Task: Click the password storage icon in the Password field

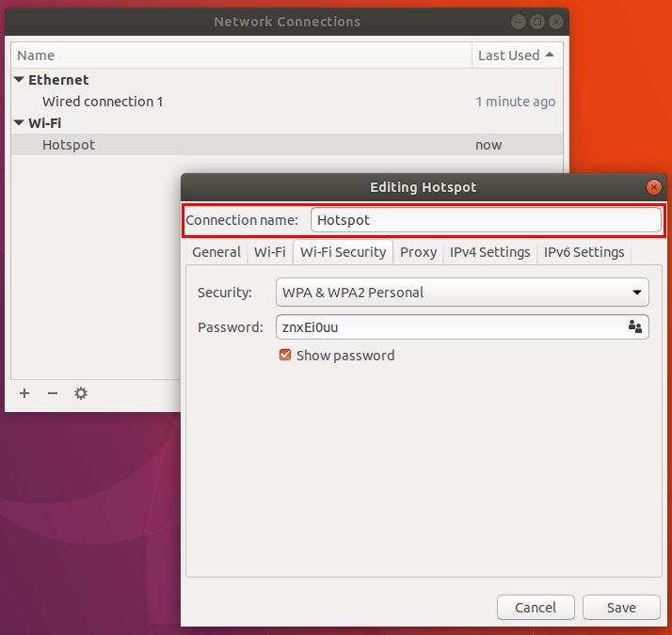Action: [635, 327]
